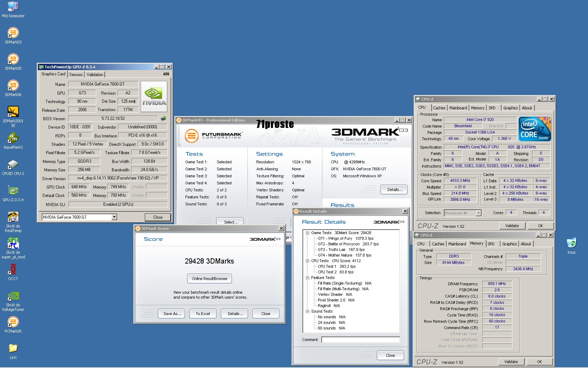
Task: Collapse the Game Tests tree node
Action: pyautogui.click(x=308, y=233)
